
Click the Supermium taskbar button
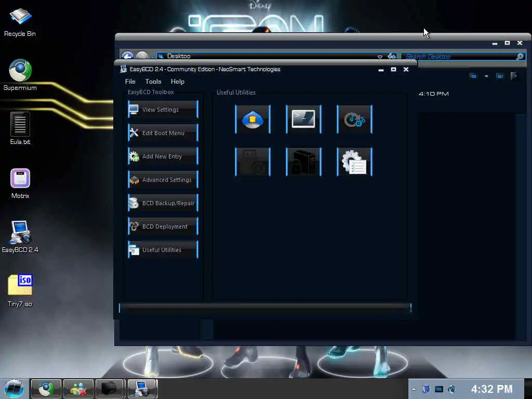pos(46,389)
